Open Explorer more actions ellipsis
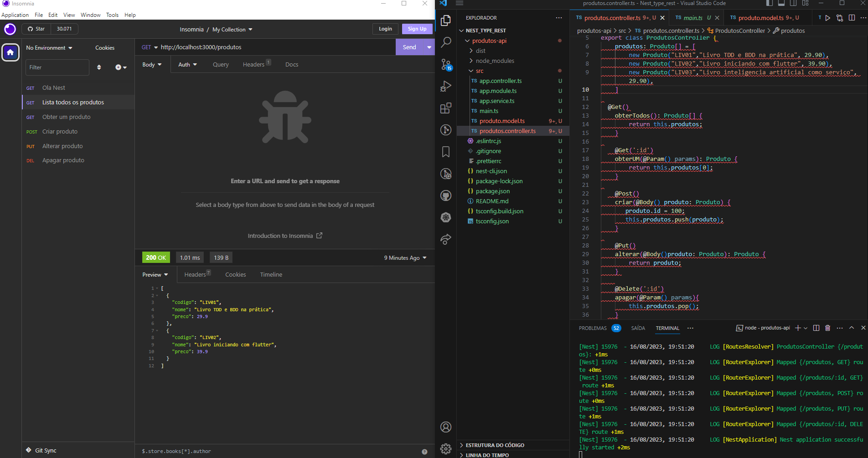The height and width of the screenshot is (458, 868). (x=559, y=18)
